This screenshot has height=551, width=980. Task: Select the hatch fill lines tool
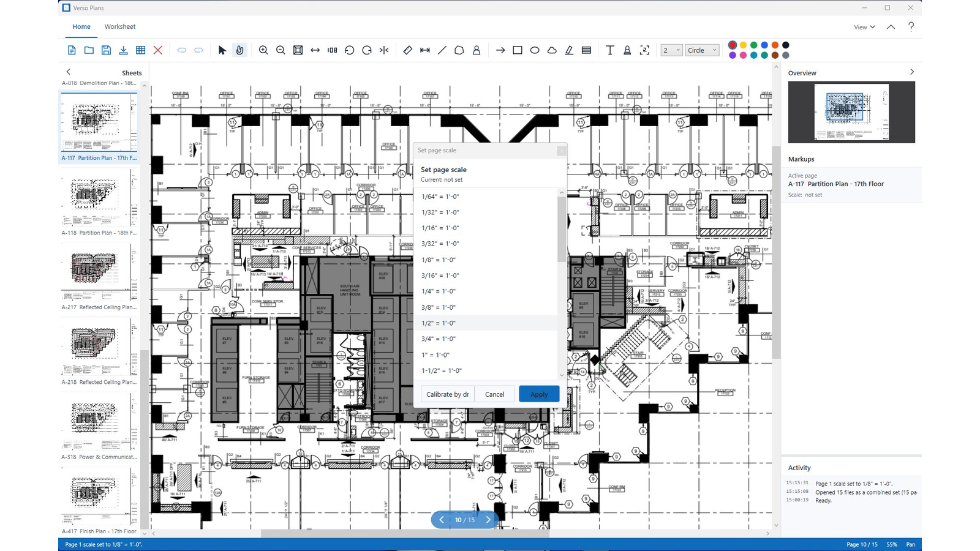pyautogui.click(x=586, y=50)
